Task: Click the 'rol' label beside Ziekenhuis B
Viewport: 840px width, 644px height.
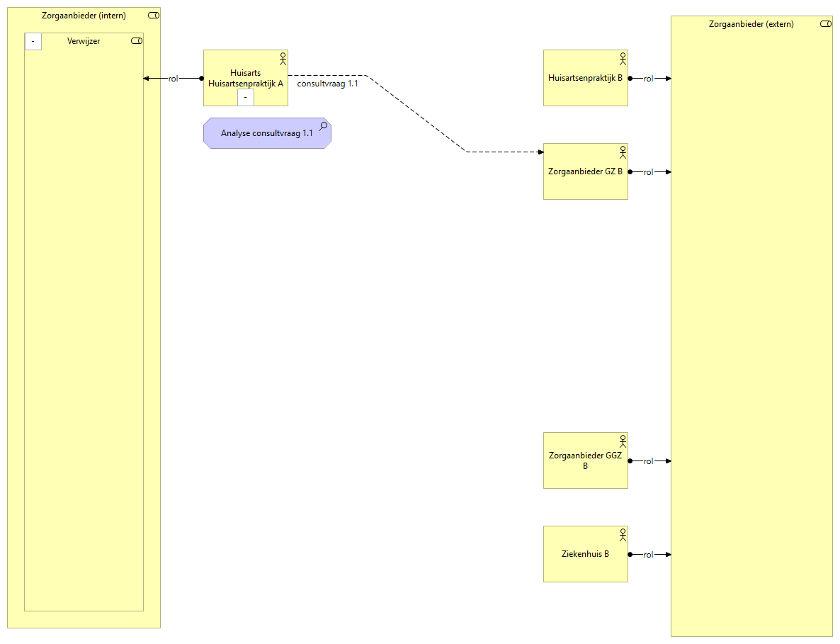Action: [648, 555]
